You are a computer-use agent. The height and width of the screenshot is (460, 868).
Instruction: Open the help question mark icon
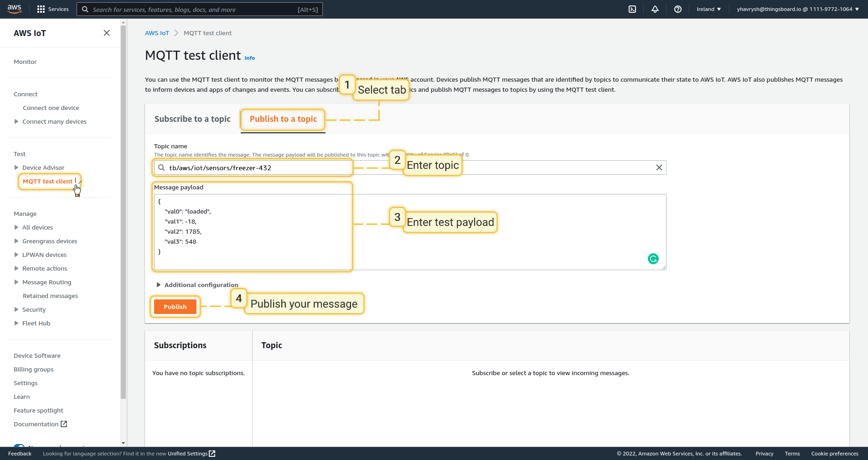click(678, 9)
